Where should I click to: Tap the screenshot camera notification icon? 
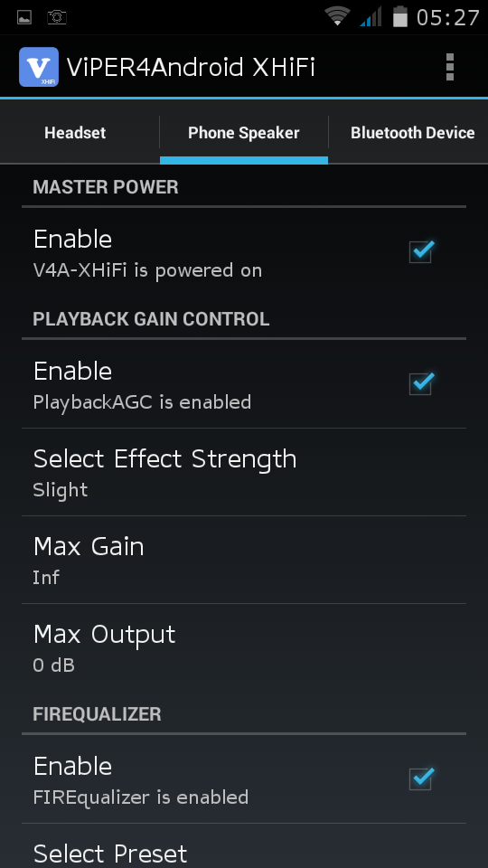[56, 18]
